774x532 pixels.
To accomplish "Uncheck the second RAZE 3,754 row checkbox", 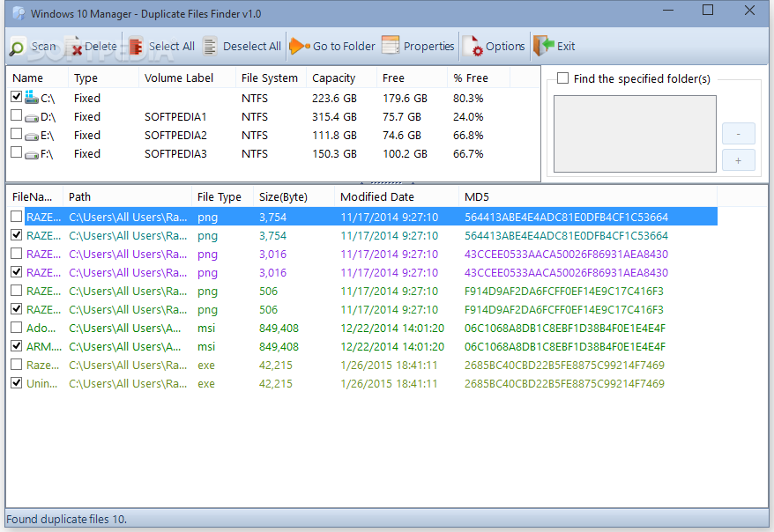I will tap(16, 235).
